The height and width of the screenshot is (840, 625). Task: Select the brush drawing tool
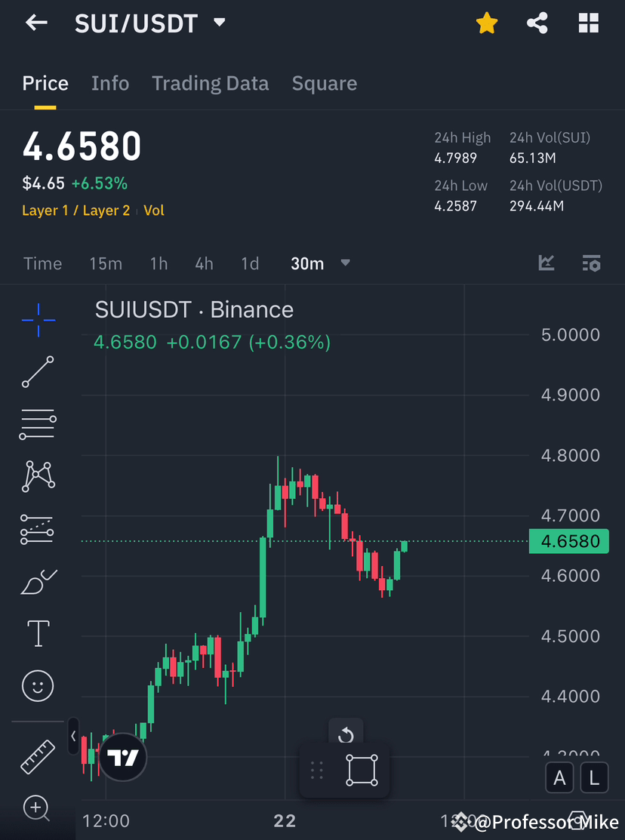coord(38,582)
